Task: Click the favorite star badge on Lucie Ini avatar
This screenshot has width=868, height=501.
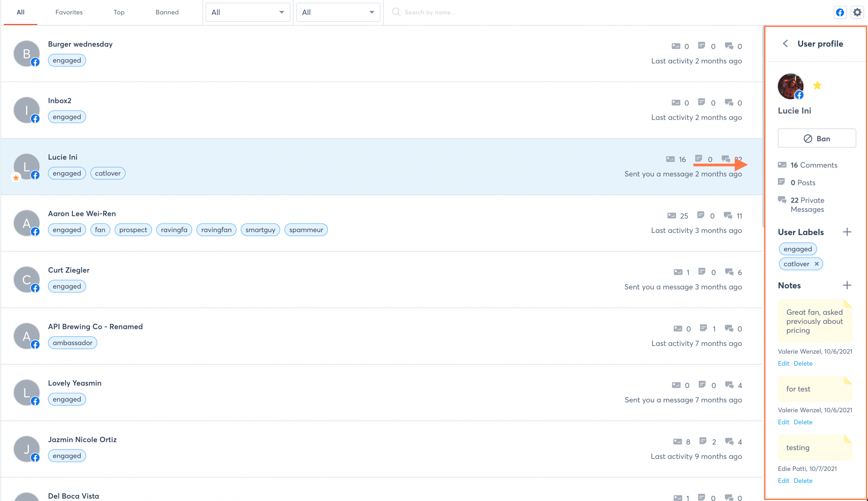Action: 16,178
